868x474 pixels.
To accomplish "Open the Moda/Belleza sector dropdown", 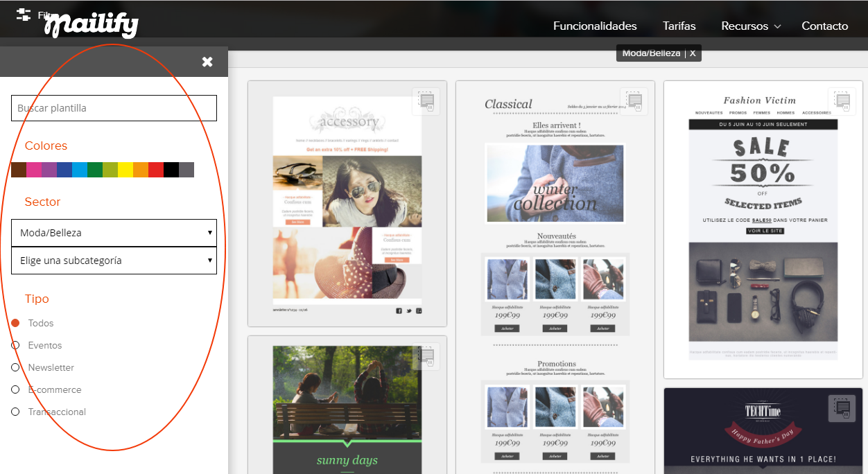I will (x=114, y=233).
